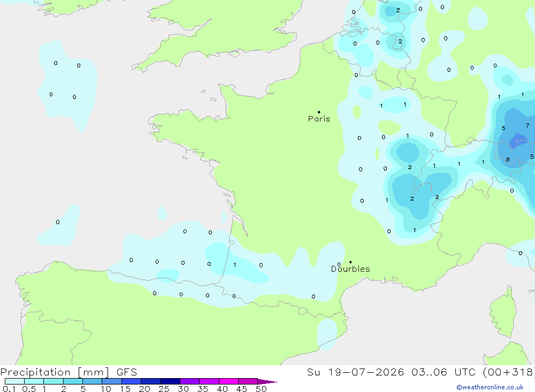
Task: Pick the 25–30 mm navy legend swatch
Action: click(x=170, y=381)
